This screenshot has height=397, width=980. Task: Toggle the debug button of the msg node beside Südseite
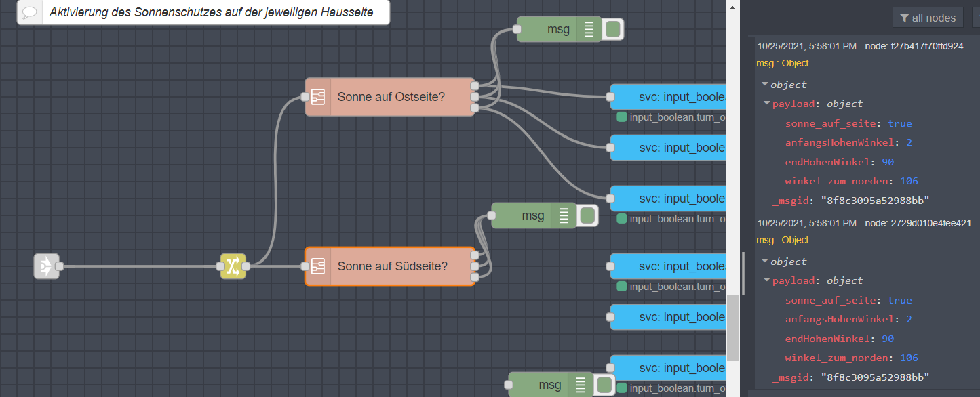[x=587, y=215]
